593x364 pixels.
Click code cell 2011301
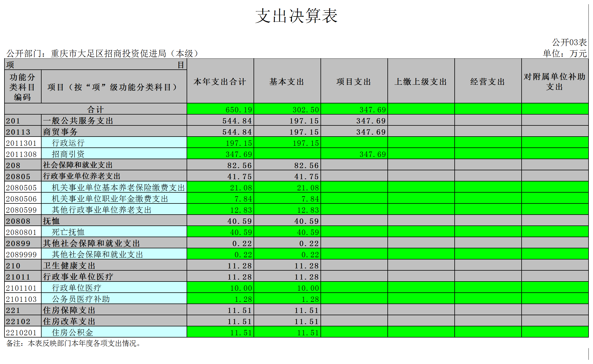(23, 142)
